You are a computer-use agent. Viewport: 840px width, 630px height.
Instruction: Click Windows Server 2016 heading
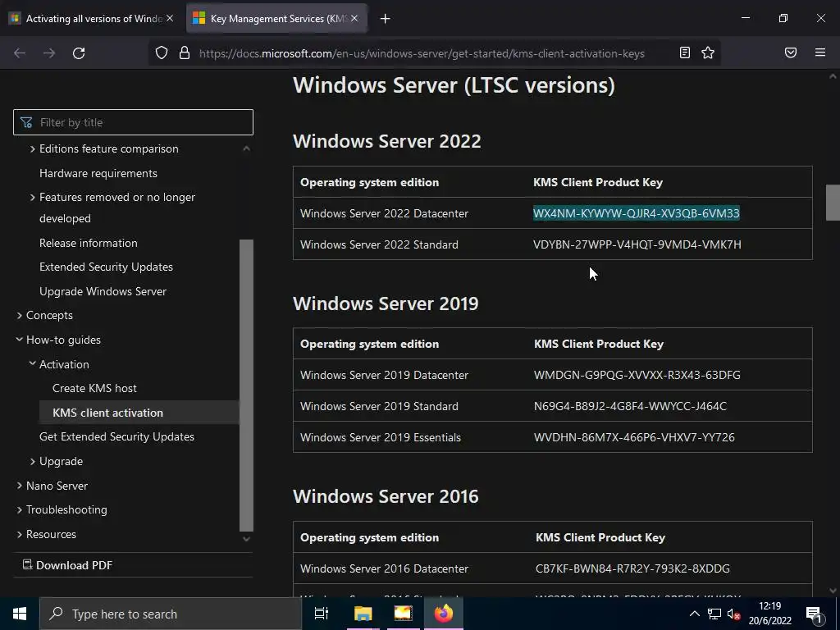(x=386, y=496)
